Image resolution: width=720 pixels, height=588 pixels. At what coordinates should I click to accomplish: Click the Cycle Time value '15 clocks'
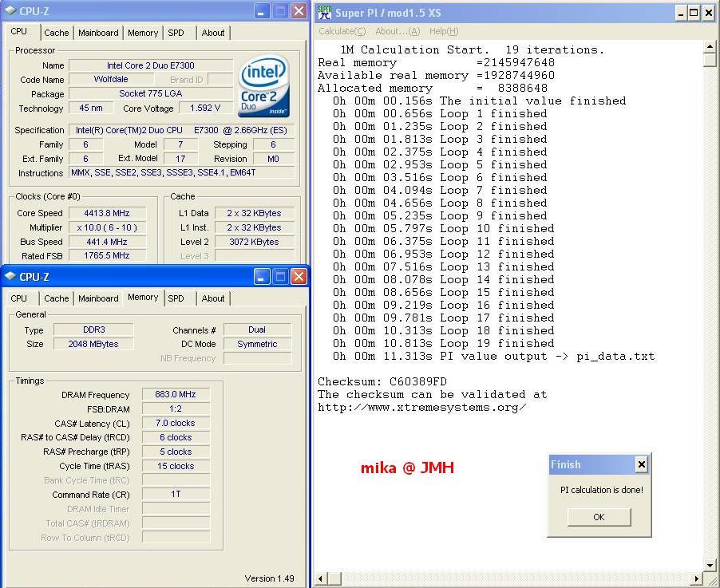point(176,466)
